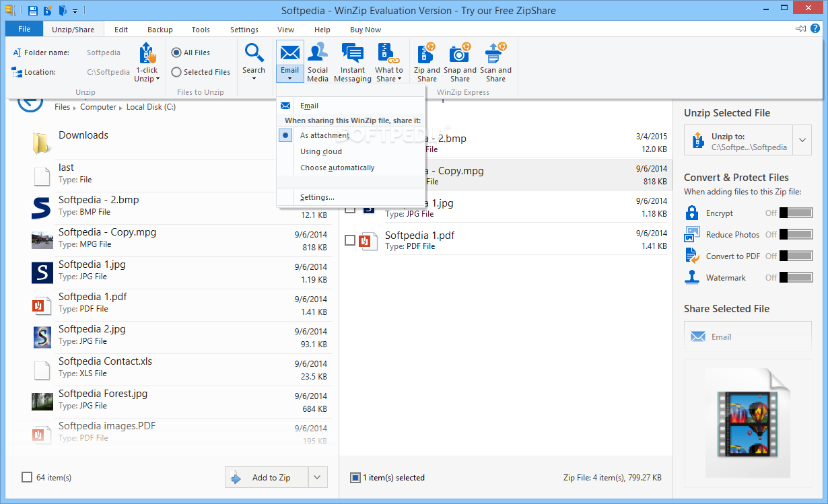Click the Location field showing C:\Softpedia
This screenshot has width=828, height=504.
click(108, 72)
